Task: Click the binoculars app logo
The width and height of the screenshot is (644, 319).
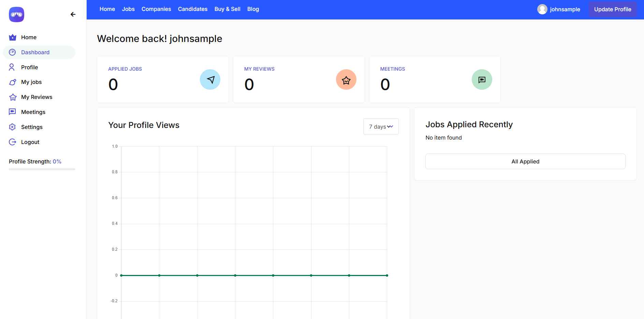Action: click(16, 14)
